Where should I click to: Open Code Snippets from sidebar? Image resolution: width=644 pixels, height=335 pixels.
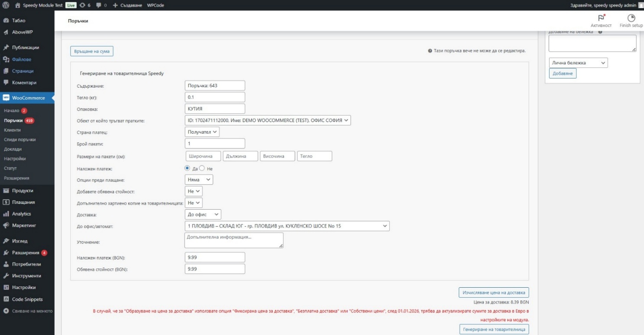[x=27, y=299]
